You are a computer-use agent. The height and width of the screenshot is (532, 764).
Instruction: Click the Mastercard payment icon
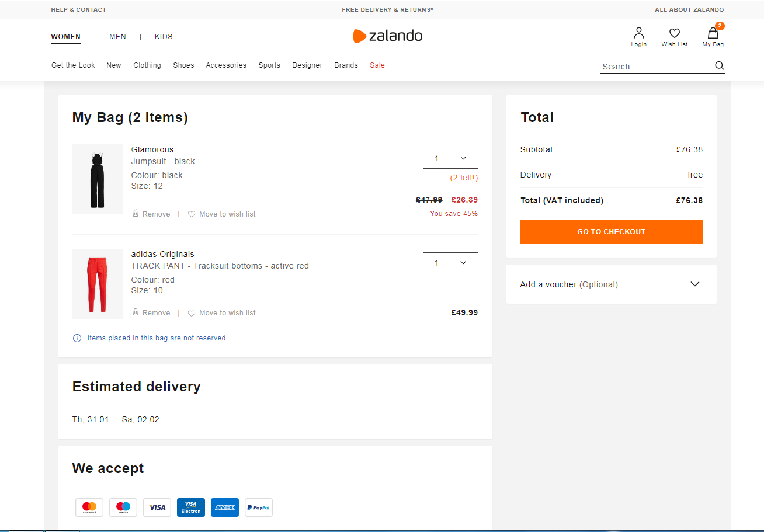[89, 507]
